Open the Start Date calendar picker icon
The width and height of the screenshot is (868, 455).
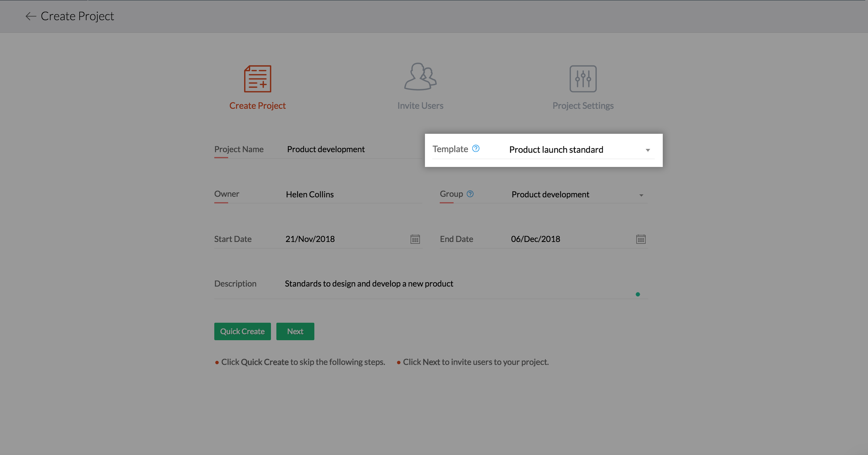pos(415,239)
